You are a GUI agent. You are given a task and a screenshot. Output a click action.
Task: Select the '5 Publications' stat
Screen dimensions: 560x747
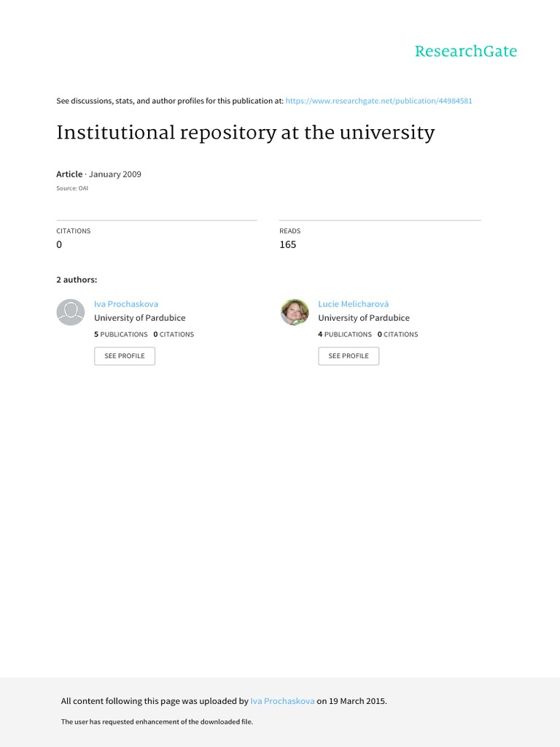point(121,334)
